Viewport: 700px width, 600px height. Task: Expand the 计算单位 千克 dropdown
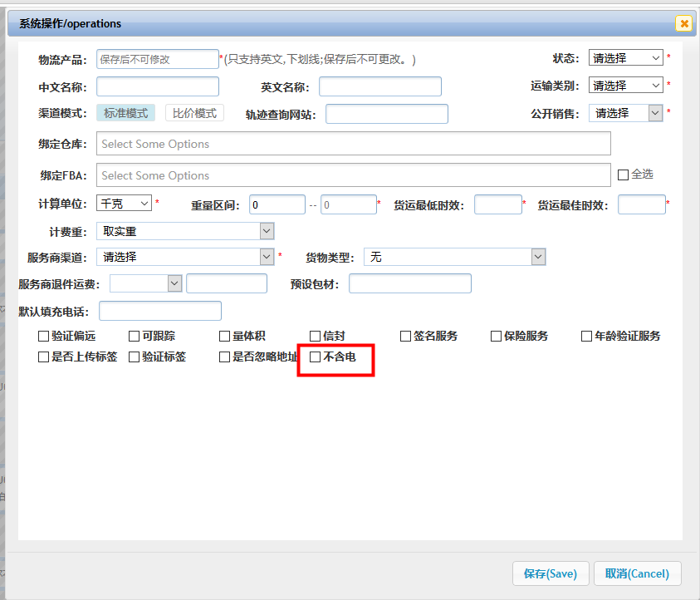pos(125,203)
